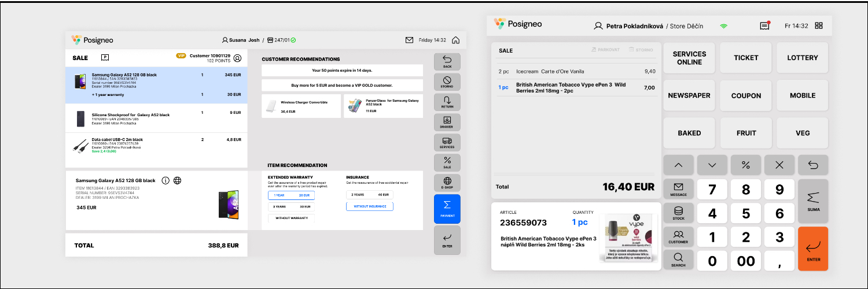This screenshot has height=289, width=868.
Task: Tap numpad key 00
Action: click(746, 261)
